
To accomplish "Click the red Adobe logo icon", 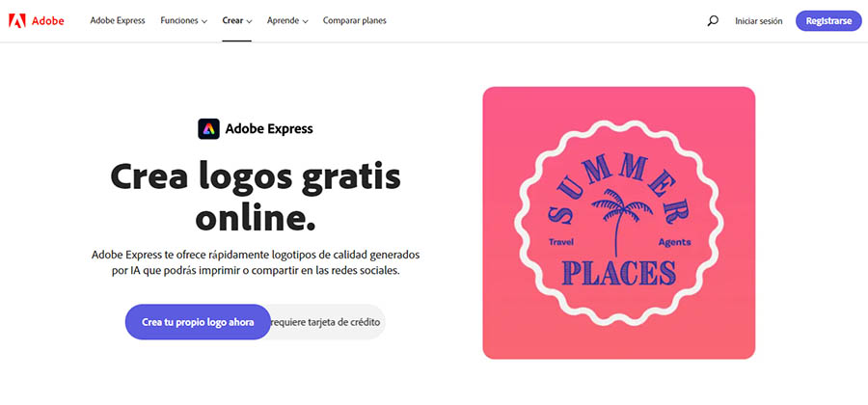I will pyautogui.click(x=17, y=21).
